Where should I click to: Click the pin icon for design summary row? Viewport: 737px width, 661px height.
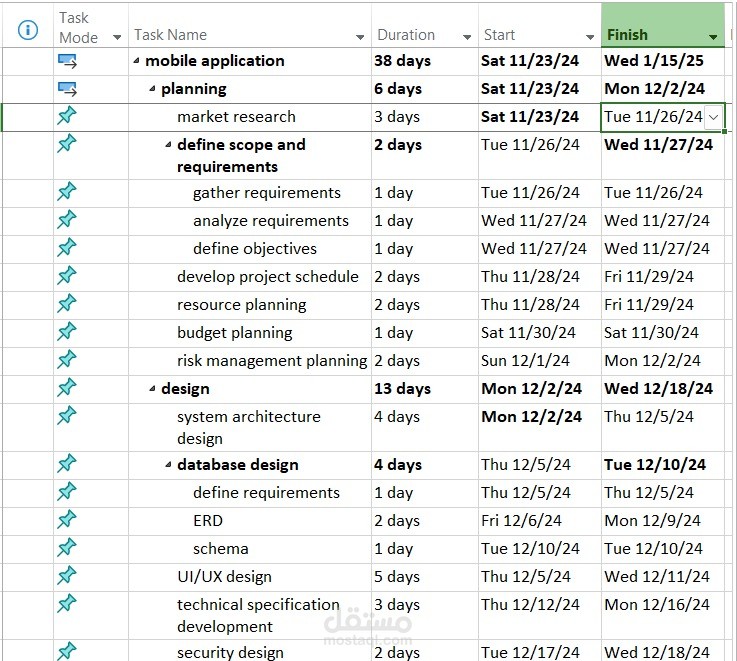[67, 388]
